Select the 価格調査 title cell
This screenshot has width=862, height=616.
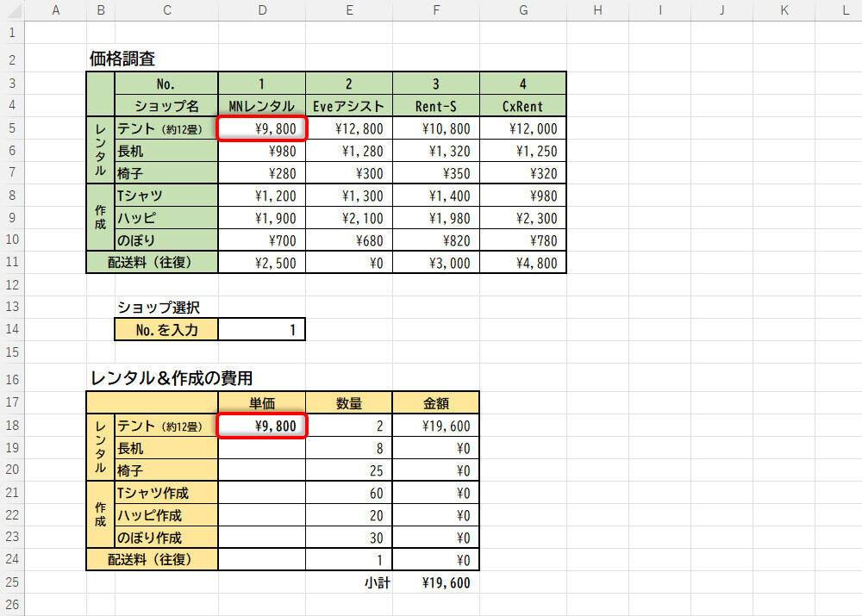pyautogui.click(x=122, y=59)
